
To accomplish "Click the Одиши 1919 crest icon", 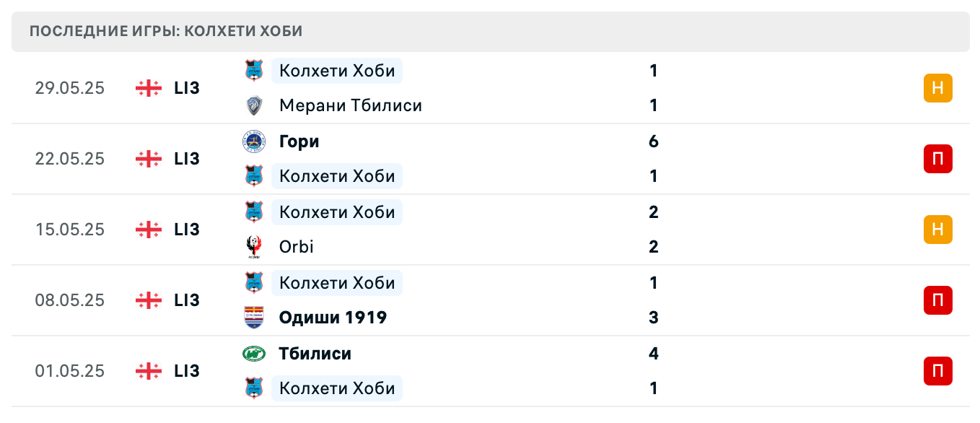I will (254, 317).
